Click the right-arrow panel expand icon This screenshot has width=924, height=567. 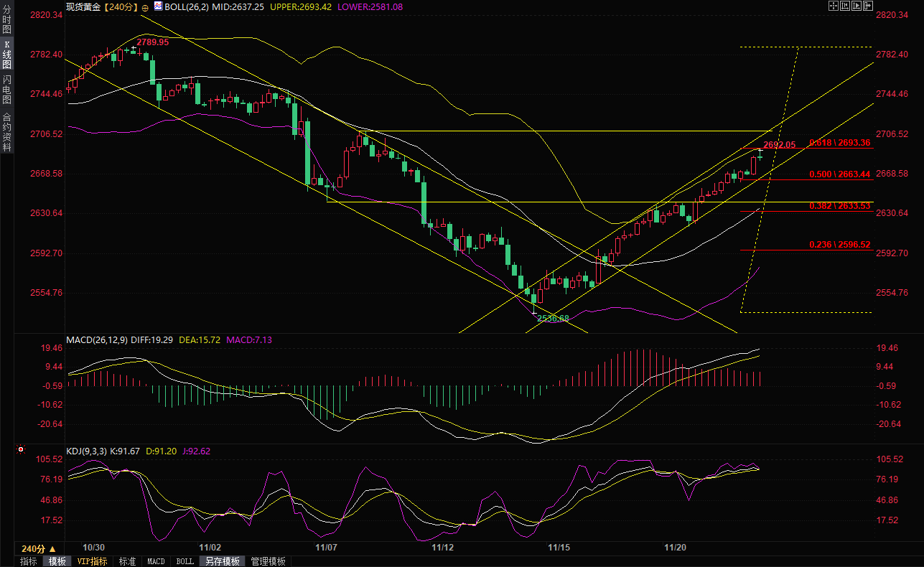(x=868, y=6)
